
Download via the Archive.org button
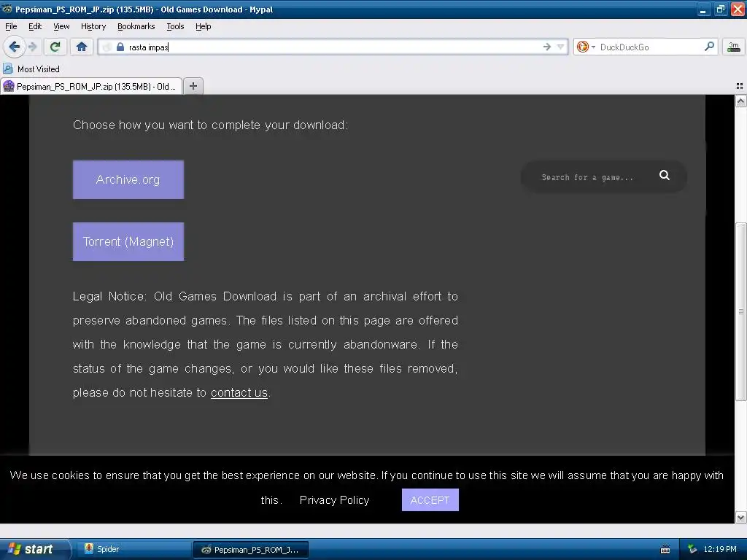128,179
